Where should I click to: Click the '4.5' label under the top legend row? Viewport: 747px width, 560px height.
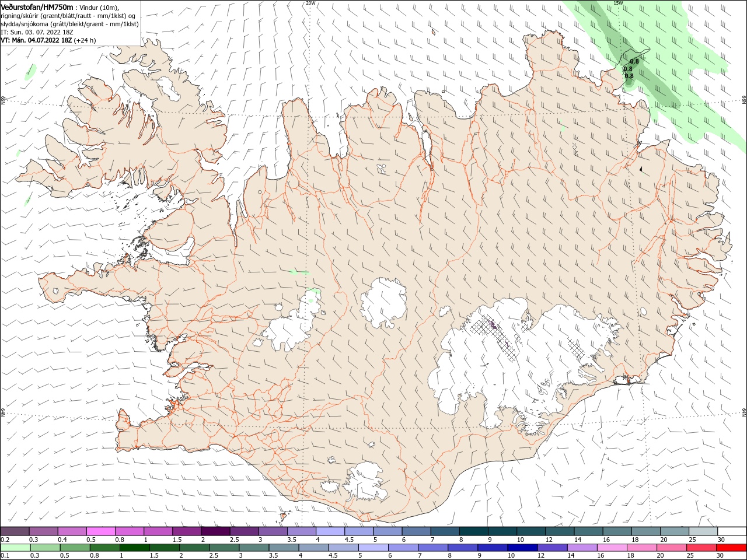coord(349,540)
